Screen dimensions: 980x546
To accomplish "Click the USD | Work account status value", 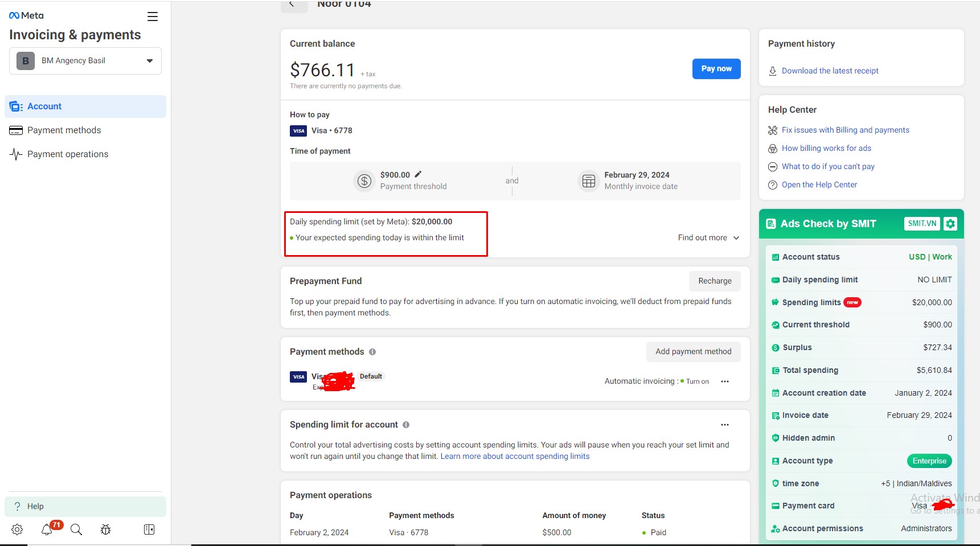I will 930,257.
